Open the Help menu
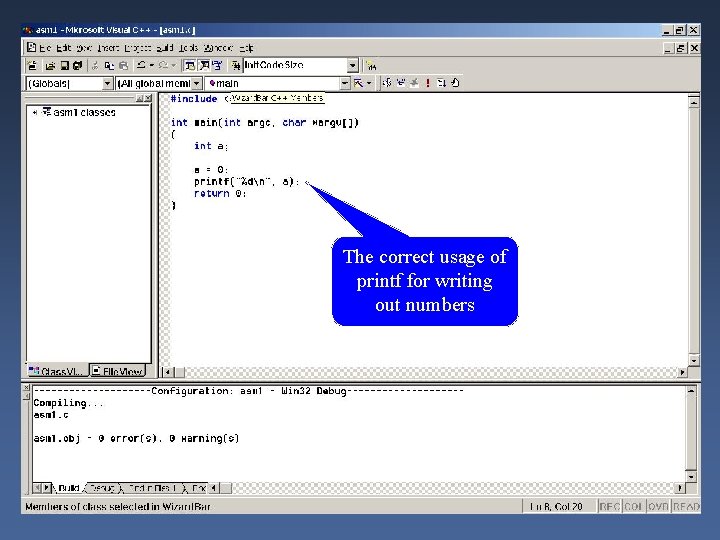 pos(246,48)
